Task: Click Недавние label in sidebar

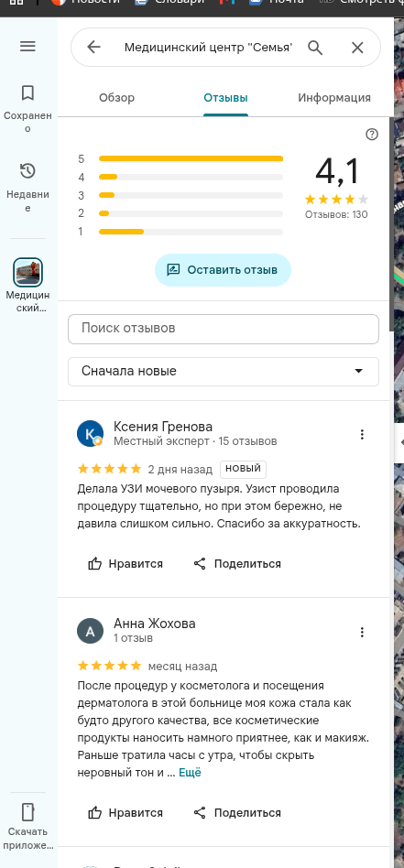Action: coord(27,201)
